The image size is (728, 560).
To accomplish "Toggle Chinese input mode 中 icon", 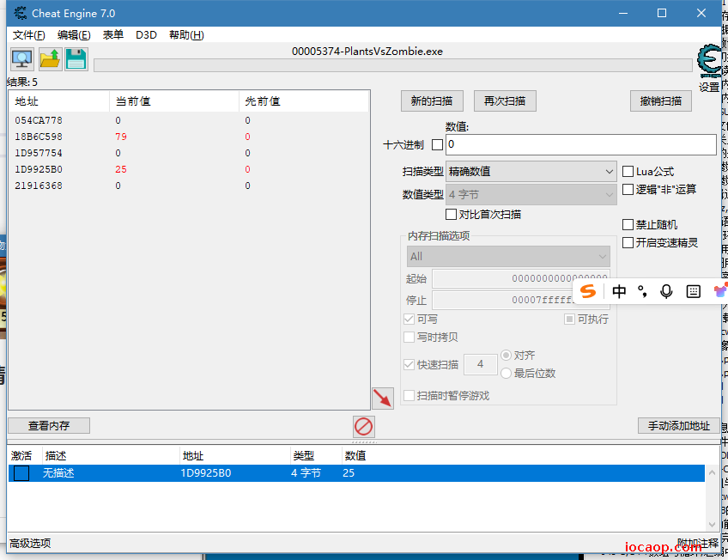I will point(619,291).
